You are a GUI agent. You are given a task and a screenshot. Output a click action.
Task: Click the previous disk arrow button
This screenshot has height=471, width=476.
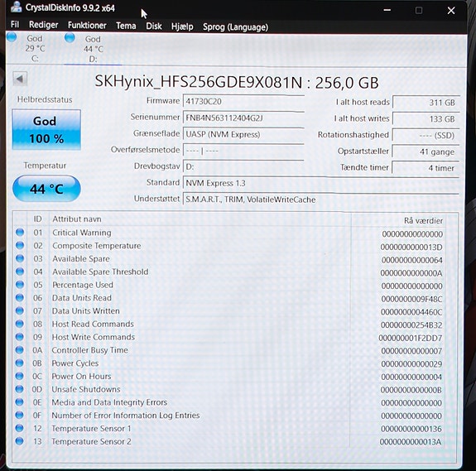click(20, 79)
